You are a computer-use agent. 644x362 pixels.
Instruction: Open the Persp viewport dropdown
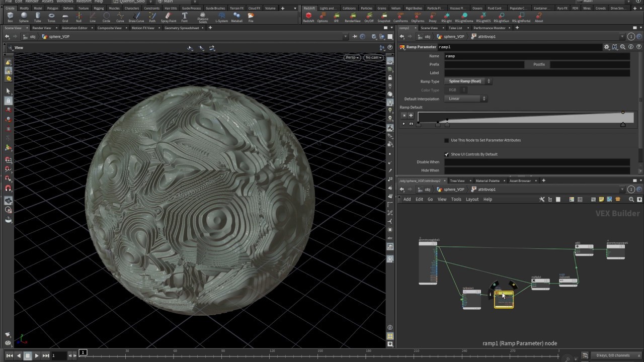(x=352, y=57)
